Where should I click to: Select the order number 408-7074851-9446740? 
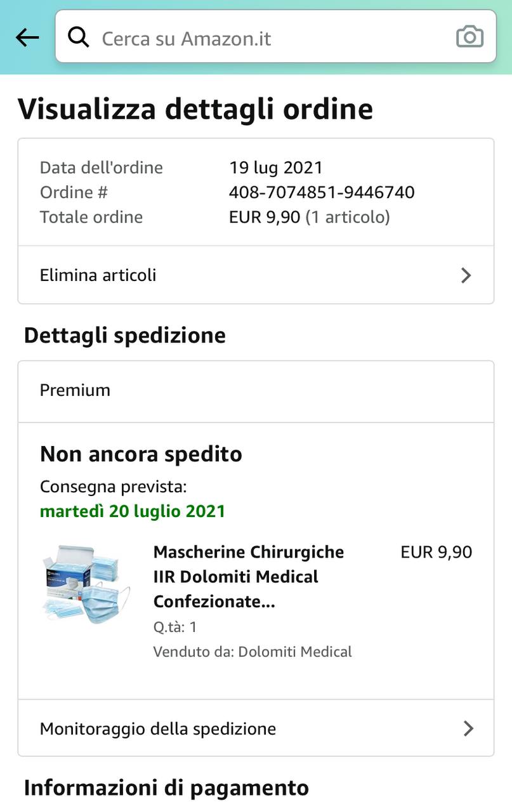(x=322, y=192)
